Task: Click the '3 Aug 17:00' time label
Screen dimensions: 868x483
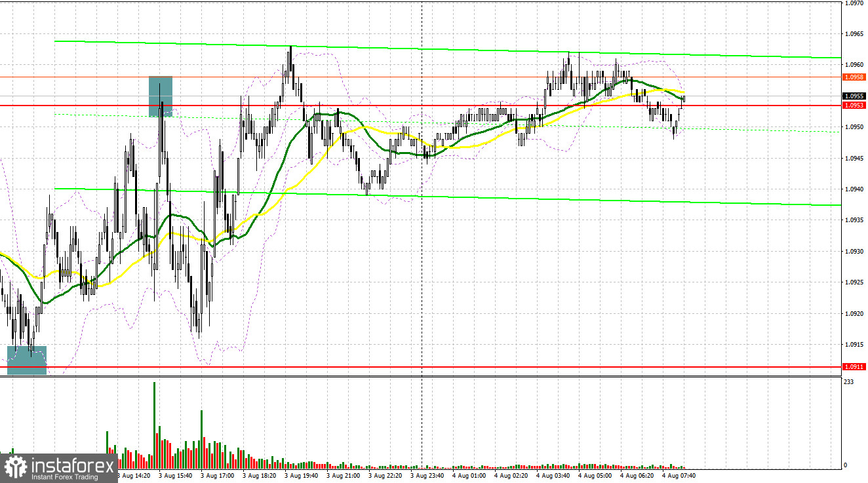Action: tap(219, 474)
